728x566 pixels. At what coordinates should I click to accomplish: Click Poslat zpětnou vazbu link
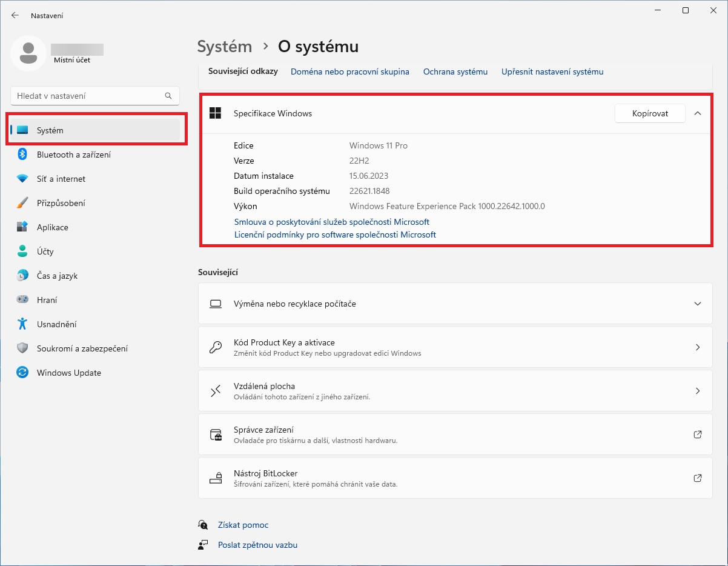click(257, 545)
